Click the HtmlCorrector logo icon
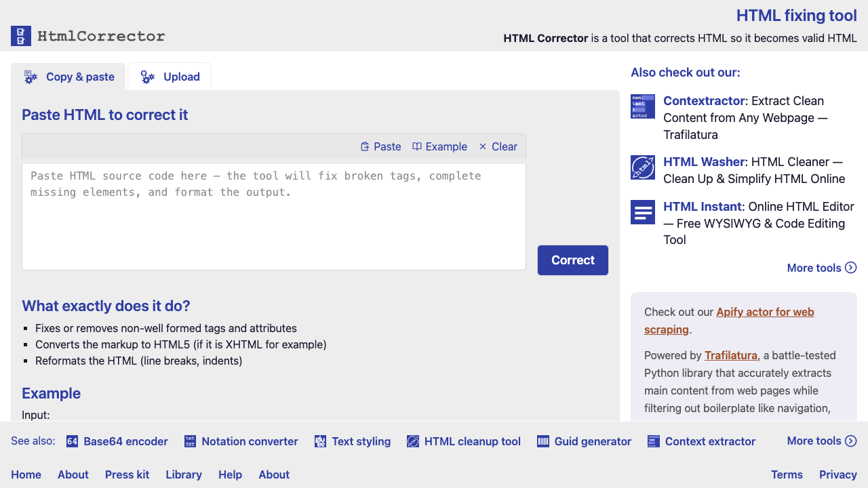 click(x=21, y=36)
